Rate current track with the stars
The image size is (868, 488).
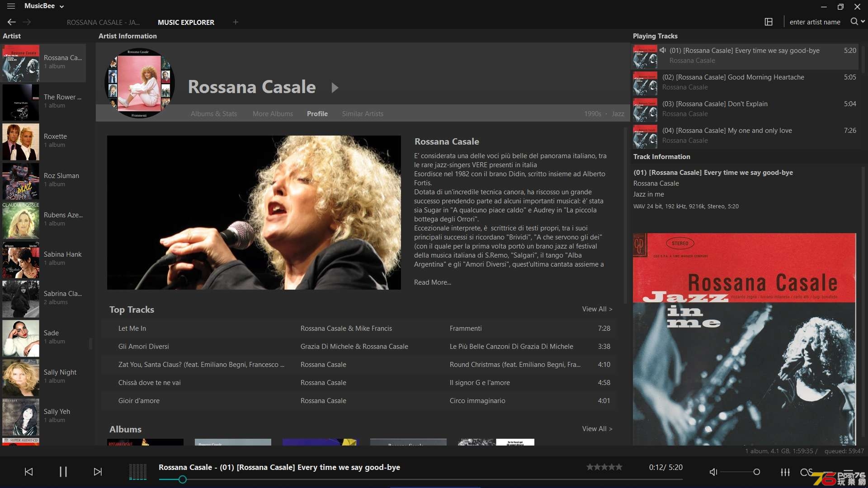click(x=604, y=467)
